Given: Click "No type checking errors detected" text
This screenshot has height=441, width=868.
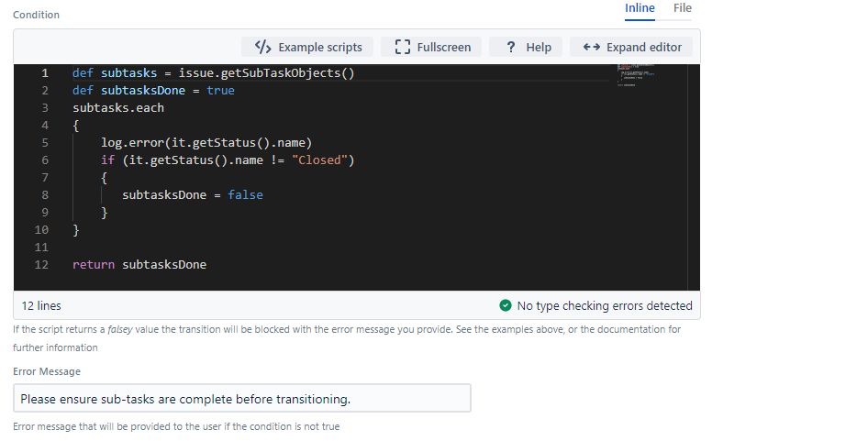Looking at the screenshot, I should 605,305.
